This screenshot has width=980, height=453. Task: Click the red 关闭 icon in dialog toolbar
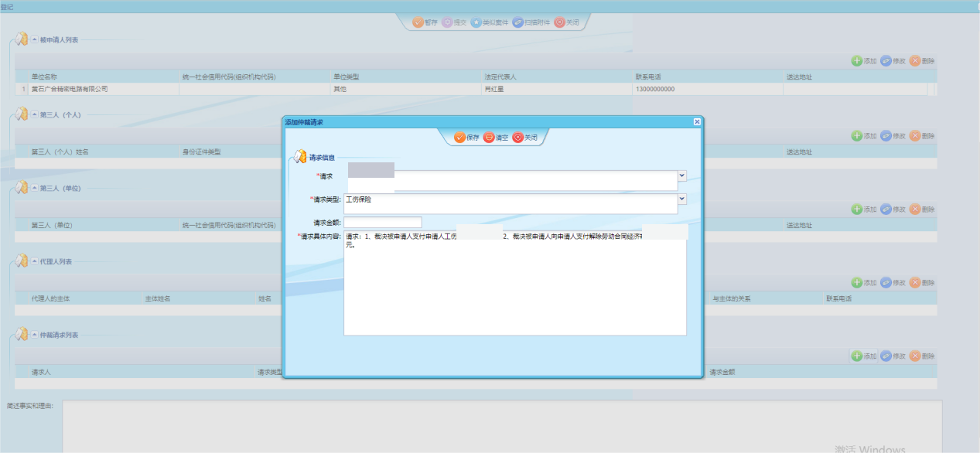tap(517, 138)
